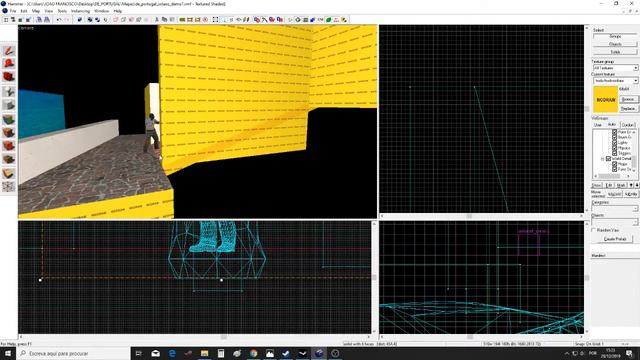Click the Select Solids button
Viewport: 640px width, 360px height.
615,52
